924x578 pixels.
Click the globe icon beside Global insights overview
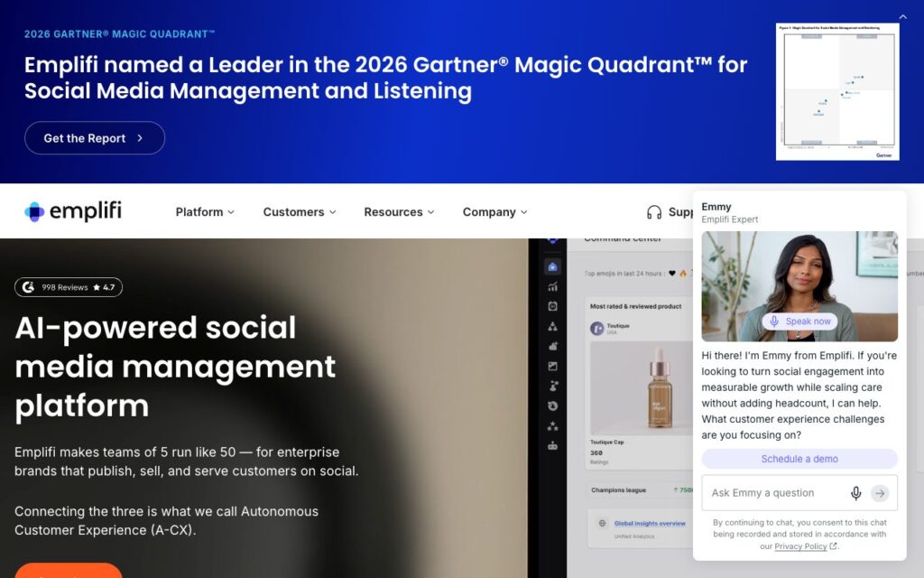602,523
